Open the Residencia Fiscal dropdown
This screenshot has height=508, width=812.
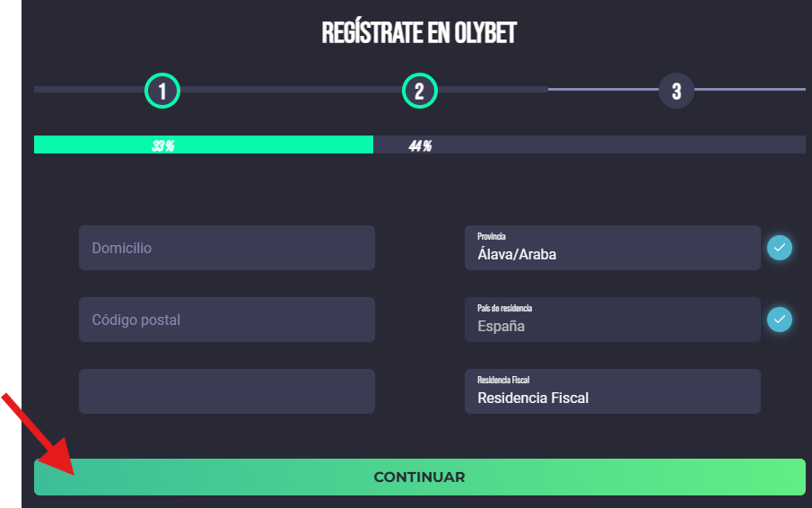coord(613,391)
